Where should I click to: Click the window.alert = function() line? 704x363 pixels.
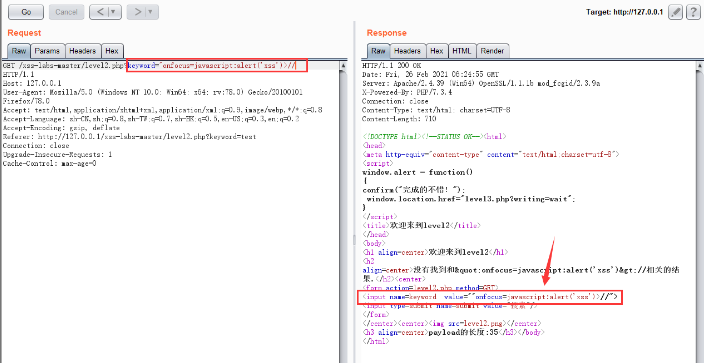418,172
